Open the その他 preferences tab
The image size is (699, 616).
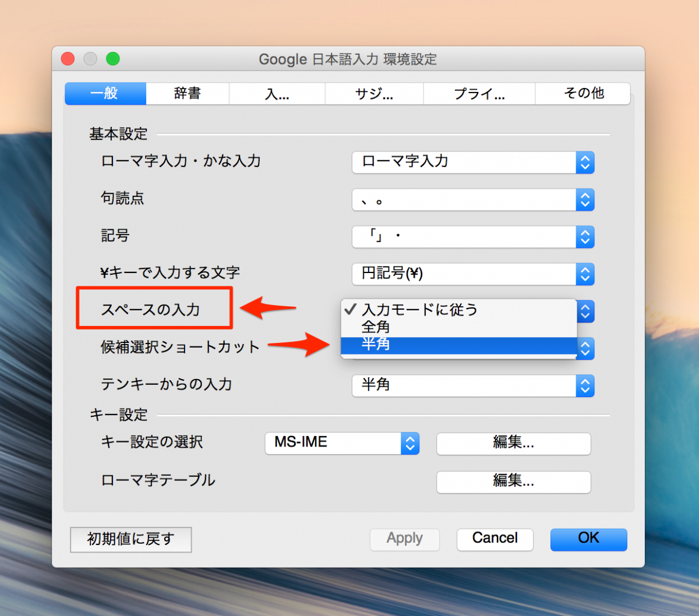582,94
